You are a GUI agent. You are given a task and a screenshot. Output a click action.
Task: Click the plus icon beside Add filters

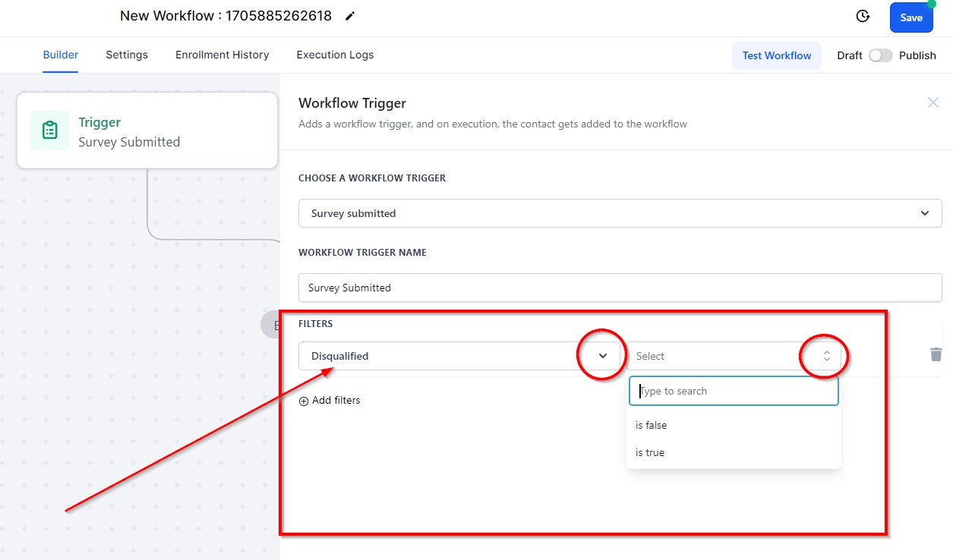(x=304, y=401)
